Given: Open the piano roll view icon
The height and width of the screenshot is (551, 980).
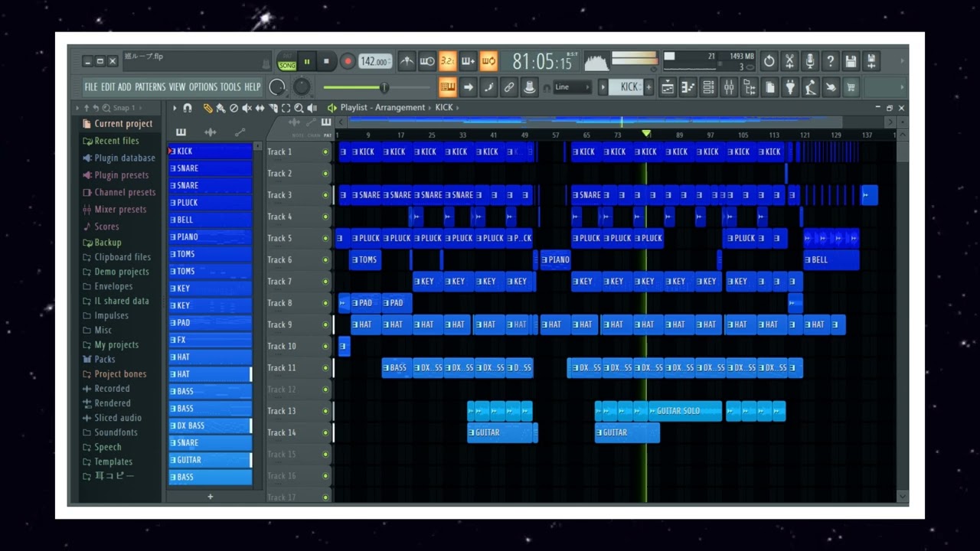Looking at the screenshot, I should pyautogui.click(x=688, y=87).
